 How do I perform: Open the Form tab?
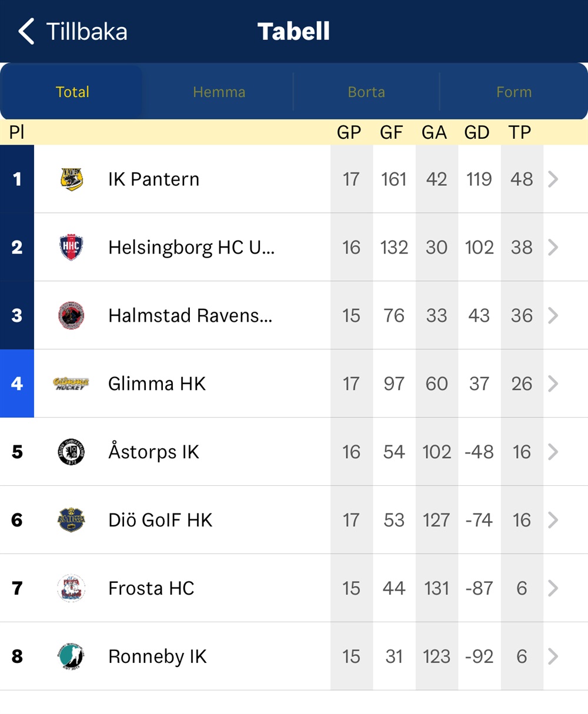point(514,92)
